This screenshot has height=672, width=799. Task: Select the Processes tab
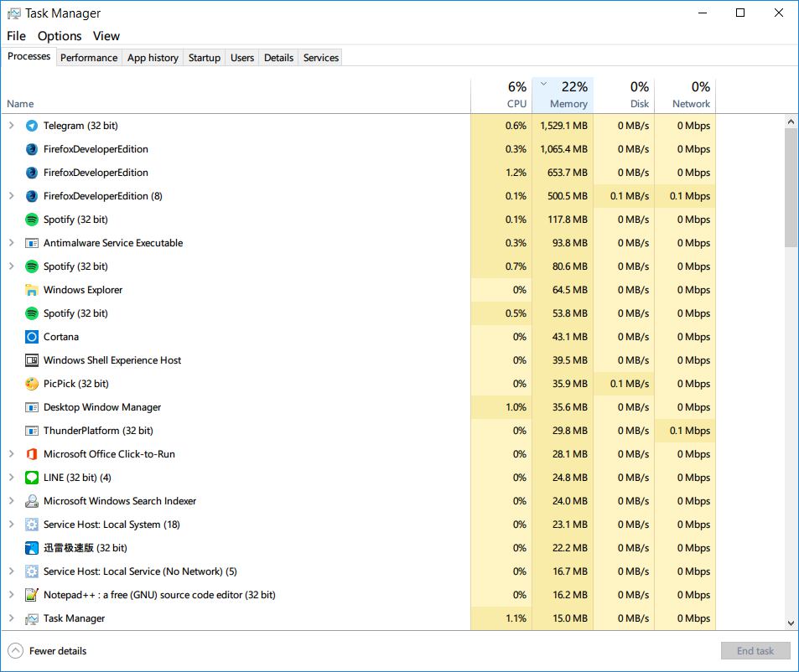pos(29,56)
